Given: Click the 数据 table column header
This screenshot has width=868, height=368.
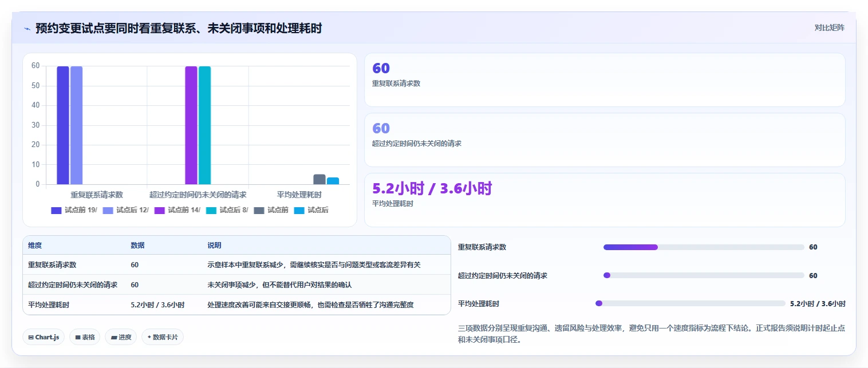Looking at the screenshot, I should [138, 246].
